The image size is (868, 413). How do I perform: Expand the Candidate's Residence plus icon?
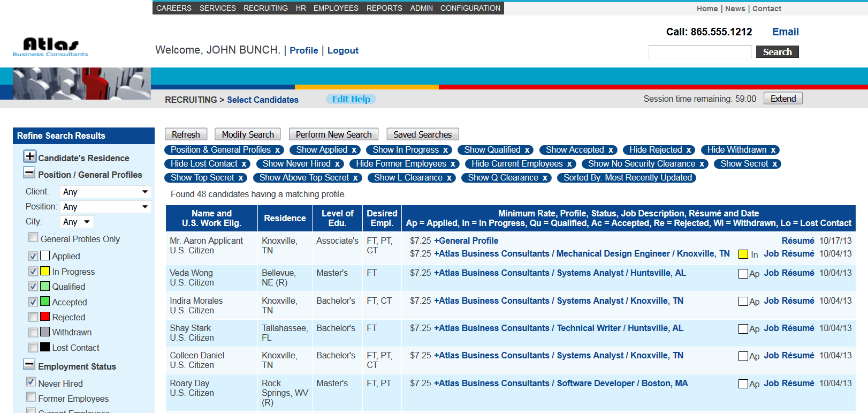click(30, 156)
